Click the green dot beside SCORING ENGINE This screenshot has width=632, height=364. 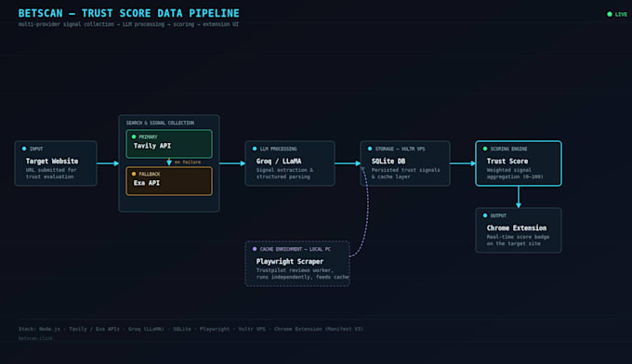point(485,149)
